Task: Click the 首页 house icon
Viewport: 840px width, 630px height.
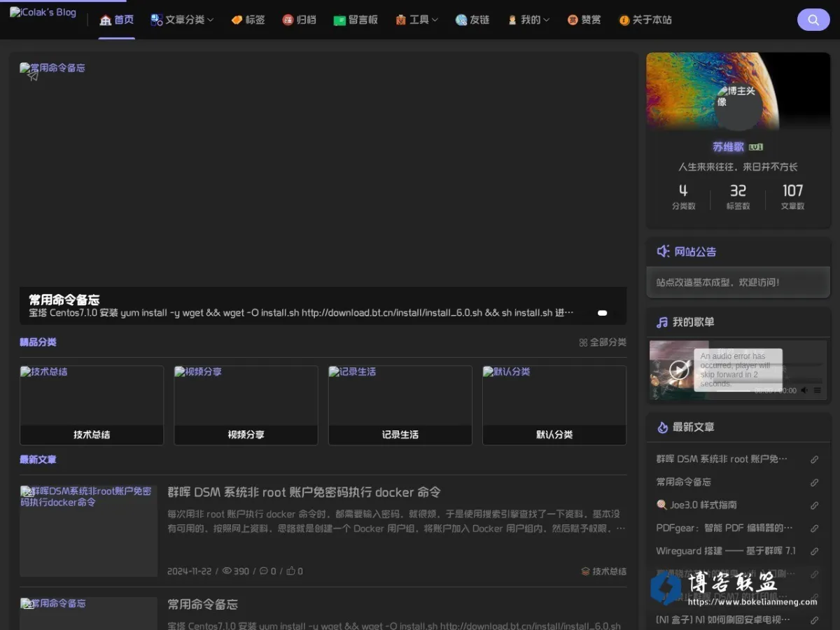Action: 106,20
